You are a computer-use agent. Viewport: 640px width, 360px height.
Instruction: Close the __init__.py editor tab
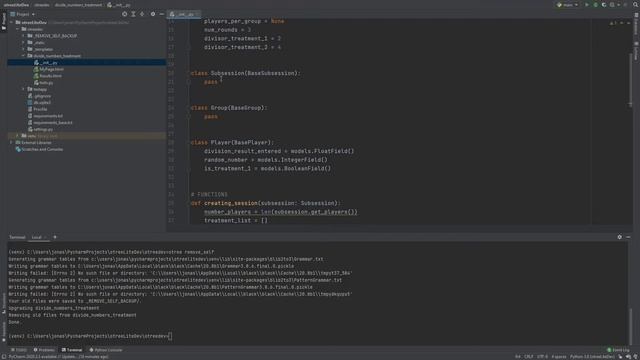(198, 14)
